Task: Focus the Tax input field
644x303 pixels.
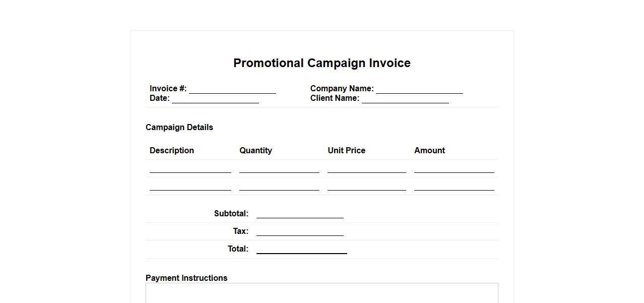Action: point(300,231)
